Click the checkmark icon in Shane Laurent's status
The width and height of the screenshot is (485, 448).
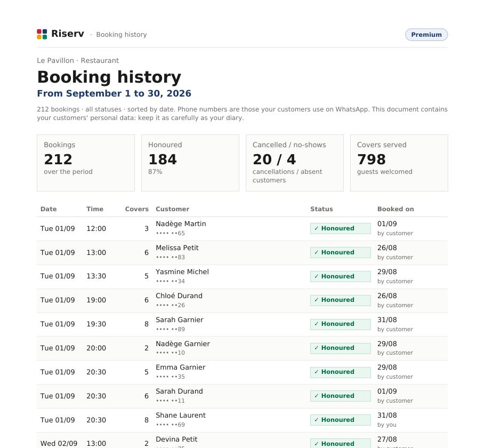click(317, 420)
